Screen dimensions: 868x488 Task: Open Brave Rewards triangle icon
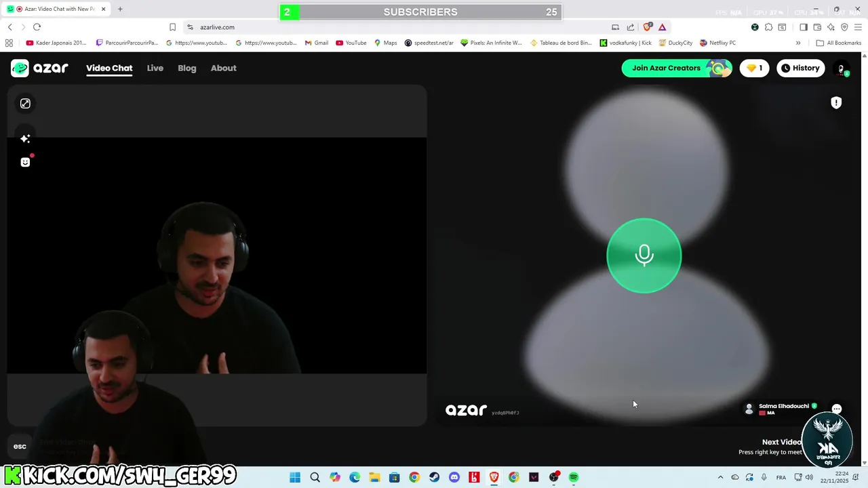coord(663,27)
